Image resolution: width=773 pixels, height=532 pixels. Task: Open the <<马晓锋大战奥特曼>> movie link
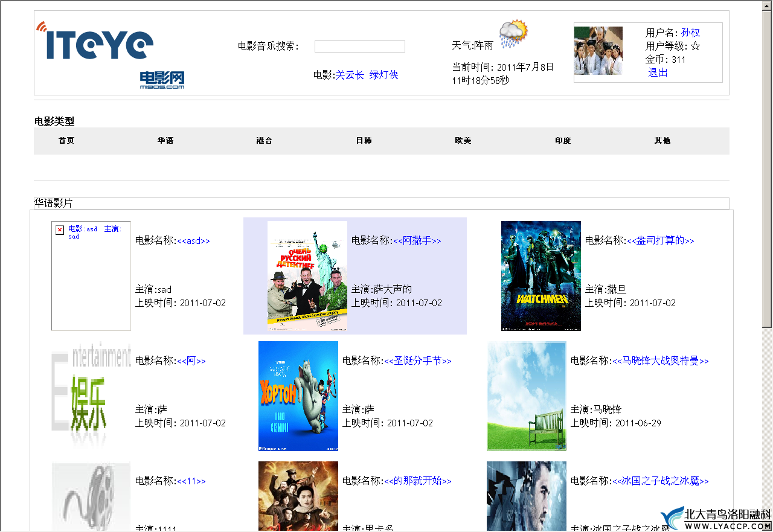pos(661,361)
